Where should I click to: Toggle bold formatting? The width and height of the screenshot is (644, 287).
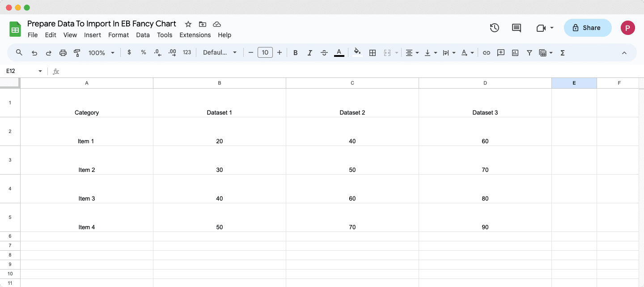coord(295,52)
